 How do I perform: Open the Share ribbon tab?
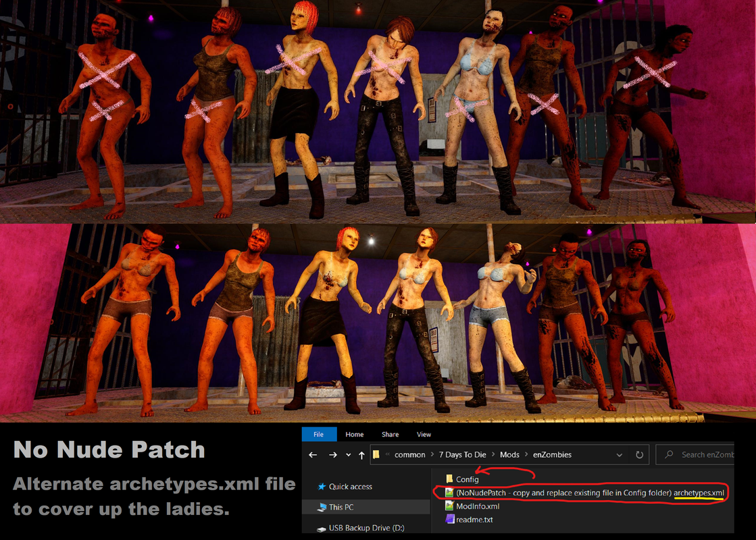click(390, 434)
